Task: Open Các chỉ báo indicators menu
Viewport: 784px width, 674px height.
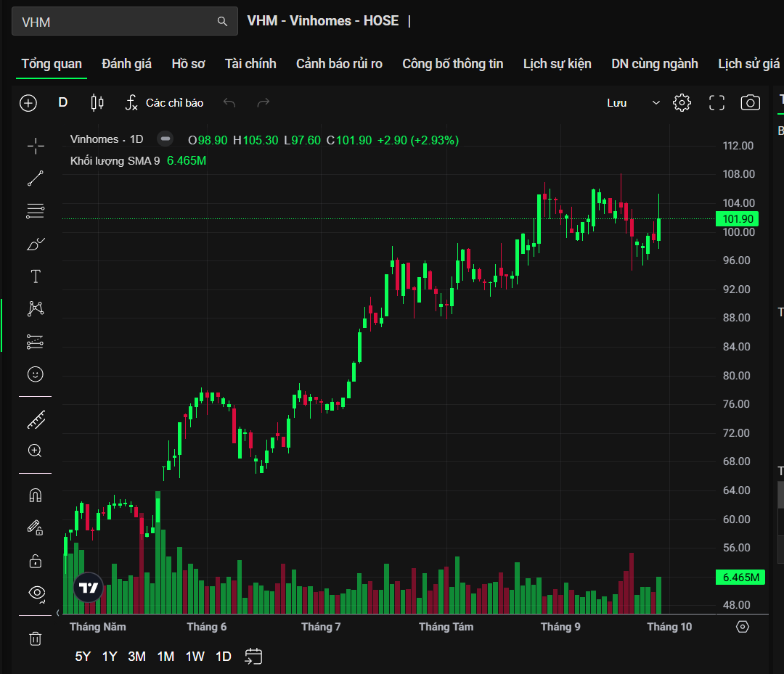Action: [x=165, y=103]
